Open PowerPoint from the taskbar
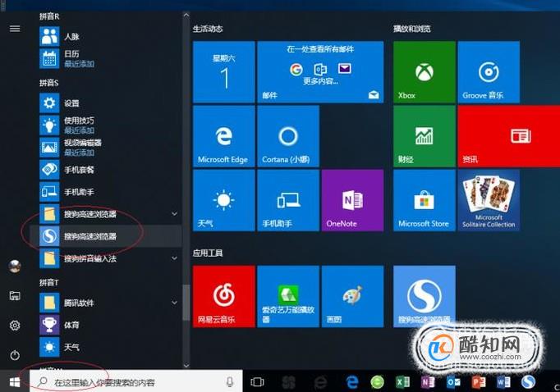 coord(478,382)
